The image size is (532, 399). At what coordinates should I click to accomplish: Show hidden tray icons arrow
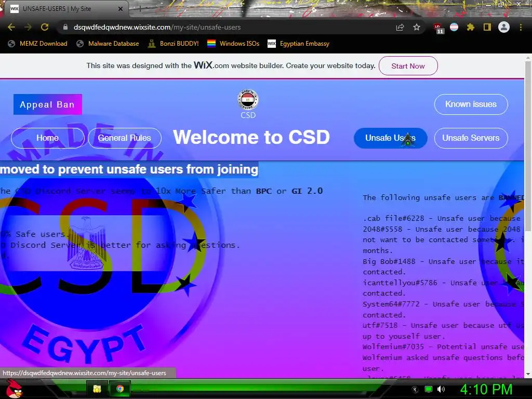(415, 390)
